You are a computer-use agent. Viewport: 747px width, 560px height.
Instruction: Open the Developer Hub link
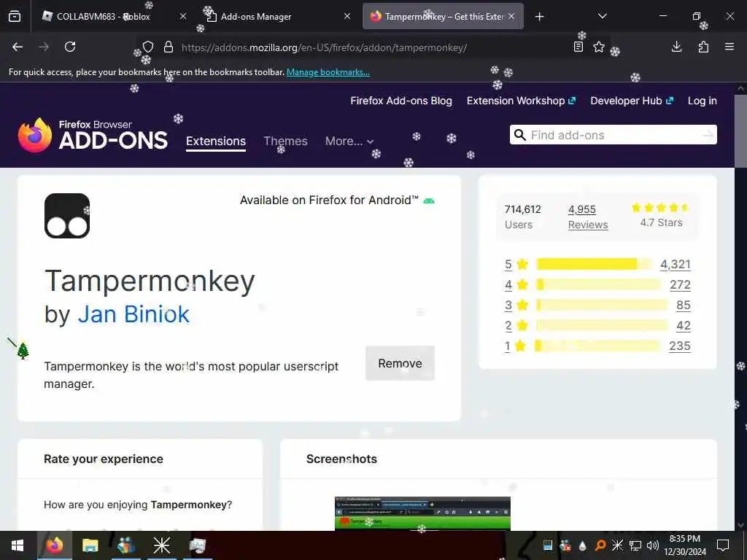click(632, 101)
